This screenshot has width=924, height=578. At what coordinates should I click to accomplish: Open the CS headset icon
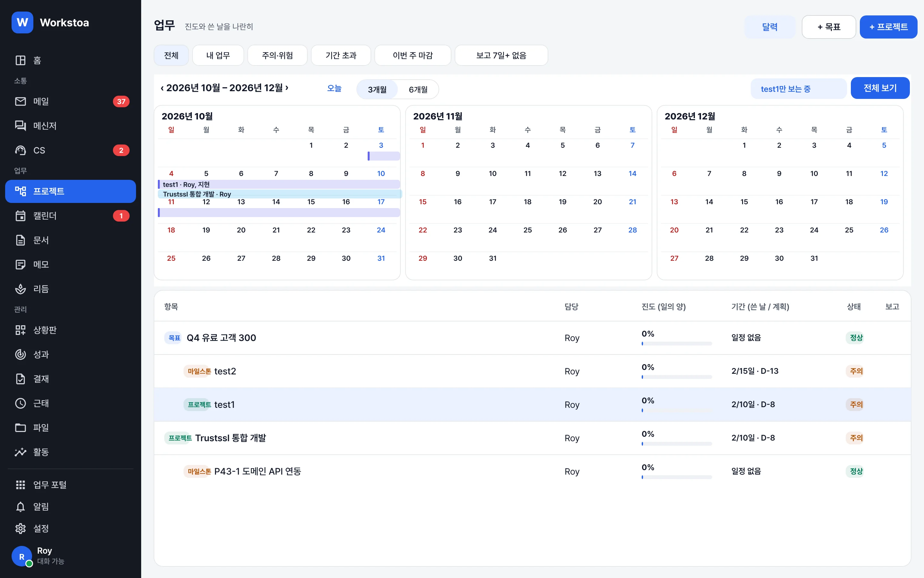coord(20,150)
